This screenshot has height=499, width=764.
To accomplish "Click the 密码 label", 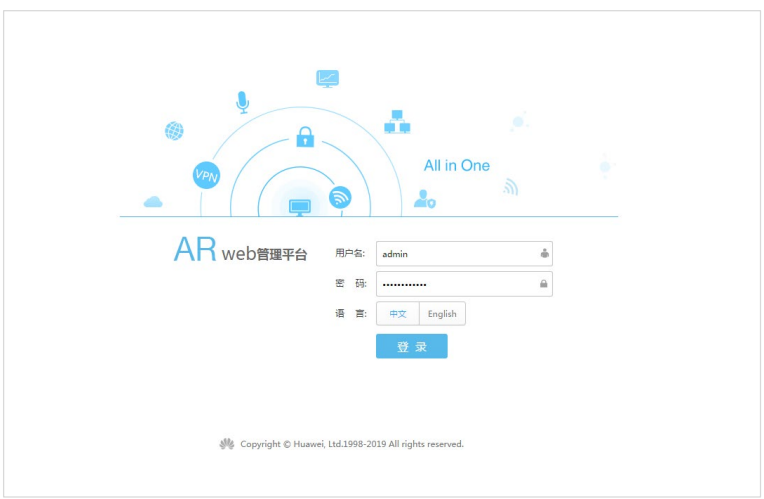I will click(351, 284).
